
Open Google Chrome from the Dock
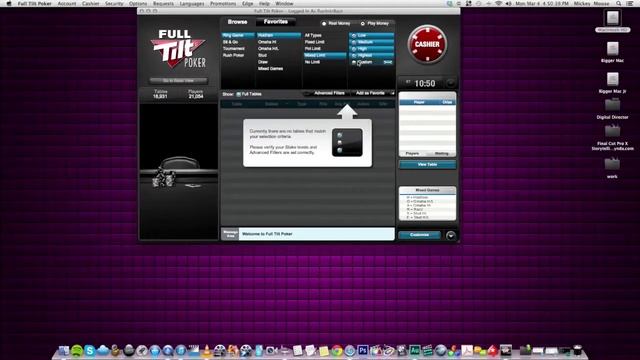(337, 351)
